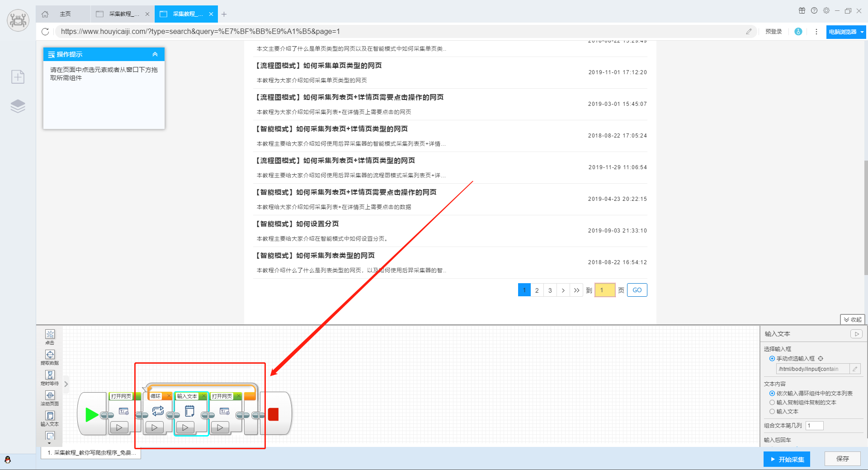The height and width of the screenshot is (470, 868).
Task: Select the 提取数据 (extract data) component icon
Action: pos(50,355)
